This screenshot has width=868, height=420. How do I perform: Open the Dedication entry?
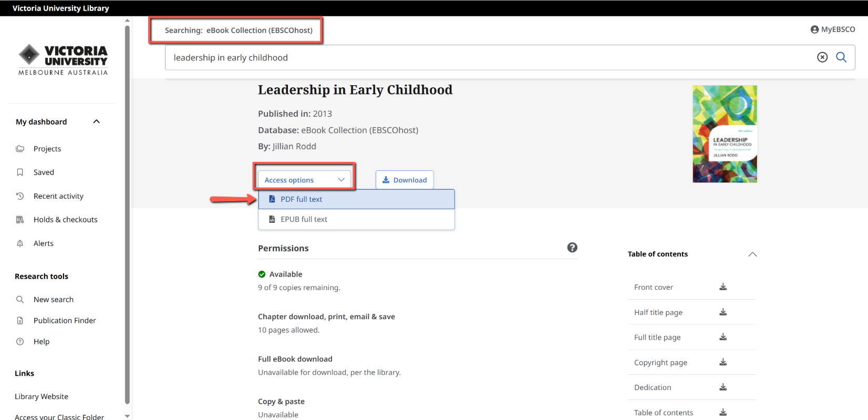tap(653, 387)
